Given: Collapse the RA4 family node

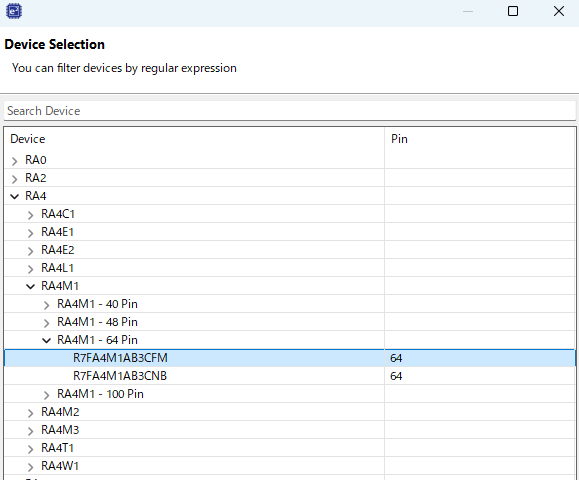Looking at the screenshot, I should pos(14,196).
